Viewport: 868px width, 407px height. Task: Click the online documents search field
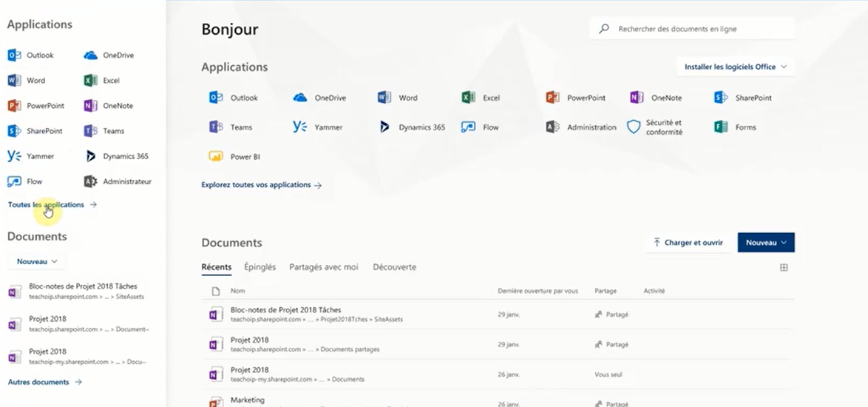692,29
